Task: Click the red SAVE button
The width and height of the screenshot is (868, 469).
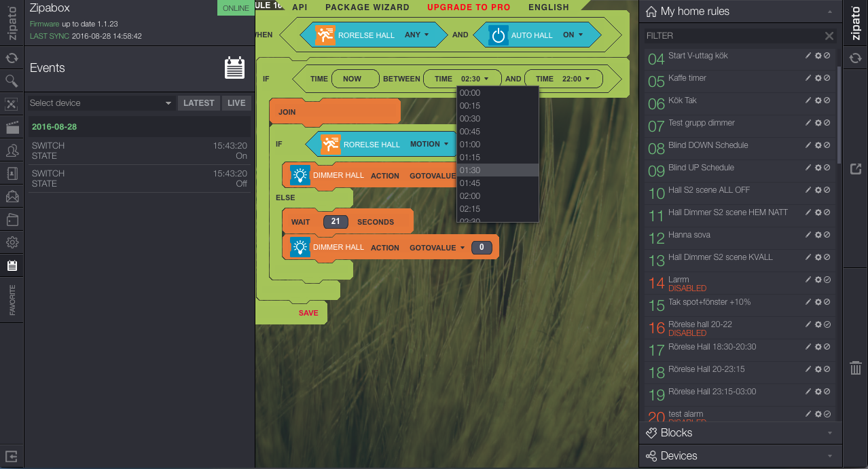Action: tap(308, 313)
